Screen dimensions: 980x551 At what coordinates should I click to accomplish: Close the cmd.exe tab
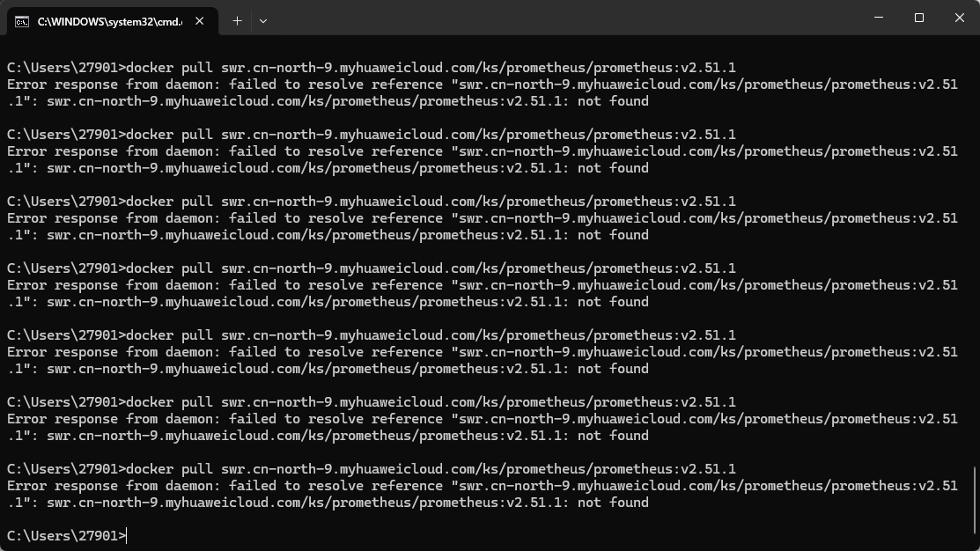pos(202,20)
